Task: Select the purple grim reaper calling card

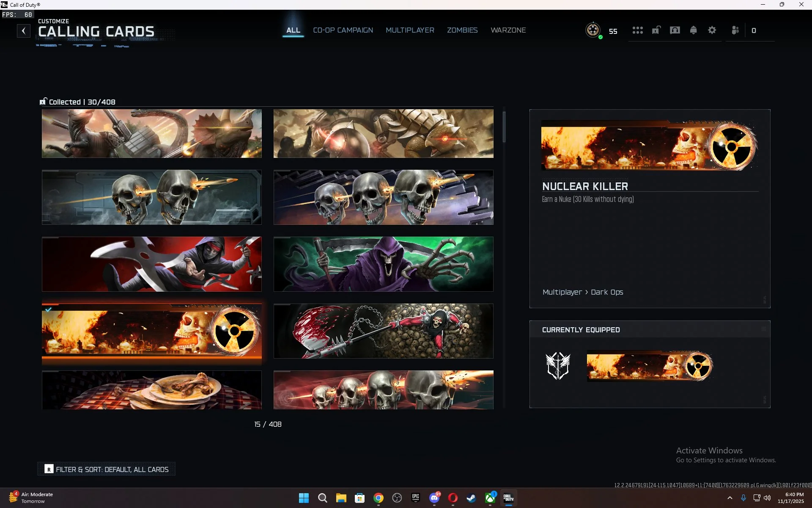Action: click(383, 264)
